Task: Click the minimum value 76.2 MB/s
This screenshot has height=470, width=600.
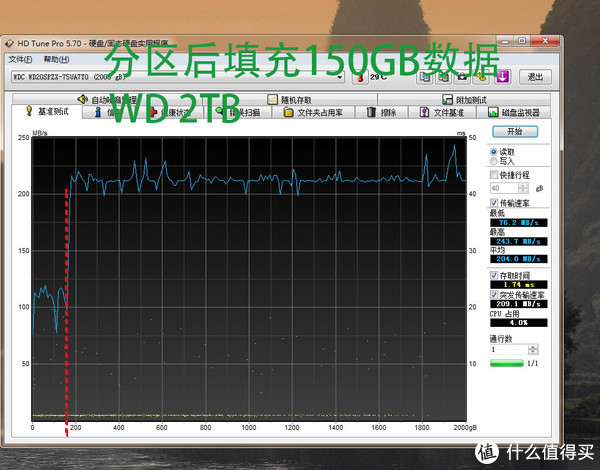Action: (x=518, y=223)
